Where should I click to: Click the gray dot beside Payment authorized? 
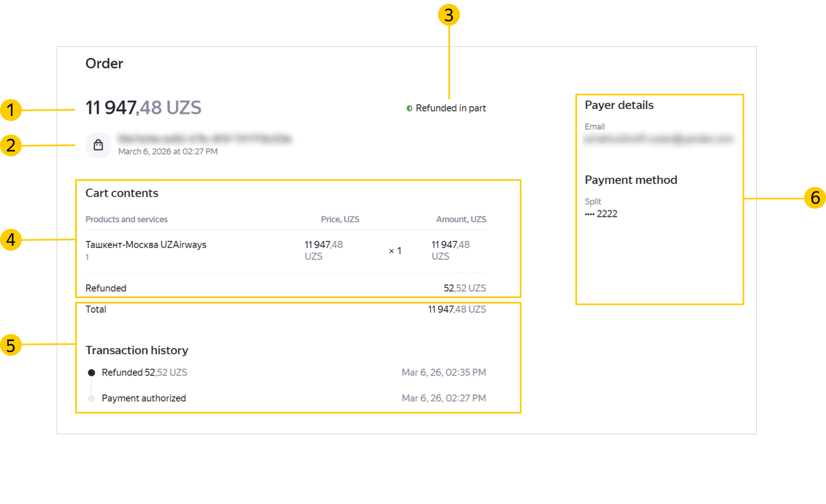(x=92, y=398)
